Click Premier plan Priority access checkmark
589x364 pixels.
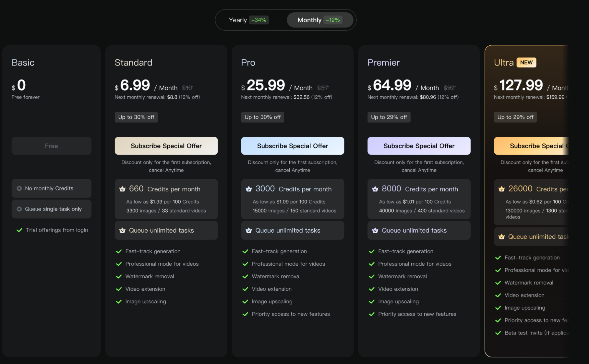[372, 314]
